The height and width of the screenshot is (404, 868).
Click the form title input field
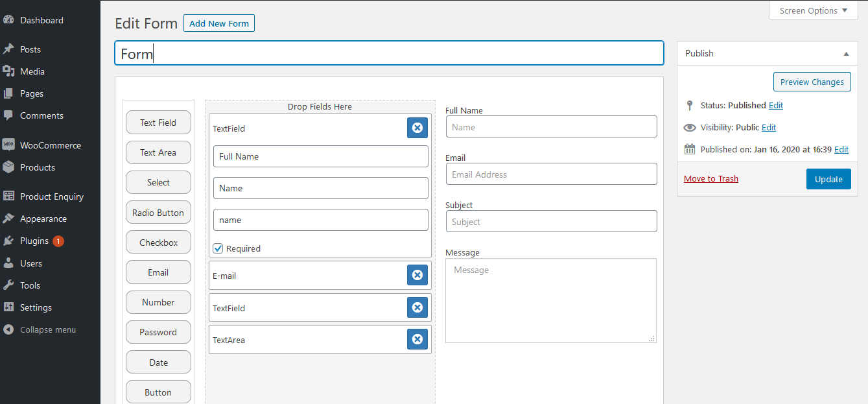[389, 53]
